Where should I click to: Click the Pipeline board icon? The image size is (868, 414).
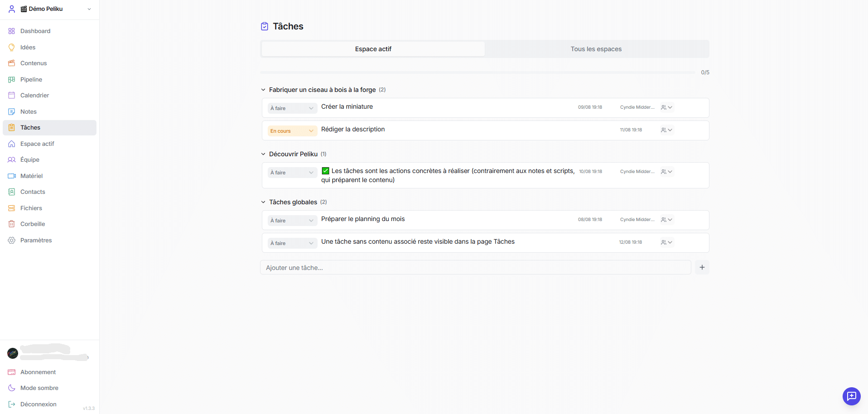click(12, 79)
